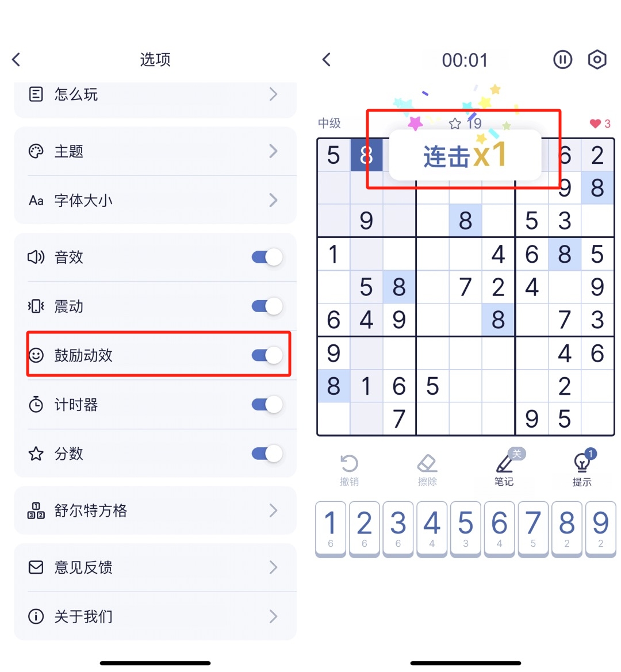The width and height of the screenshot is (621, 672).
Task: Enable Notes (笔记) mode
Action: (504, 463)
